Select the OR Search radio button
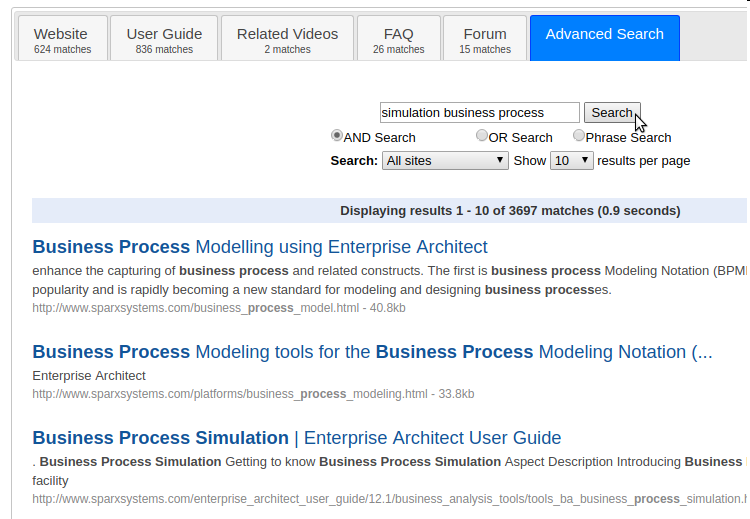 pos(482,136)
